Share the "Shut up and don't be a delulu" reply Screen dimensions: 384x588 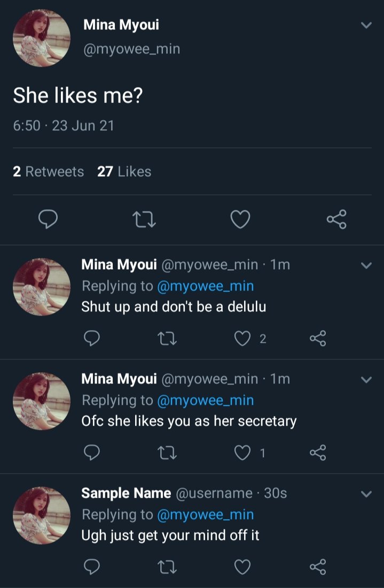318,338
